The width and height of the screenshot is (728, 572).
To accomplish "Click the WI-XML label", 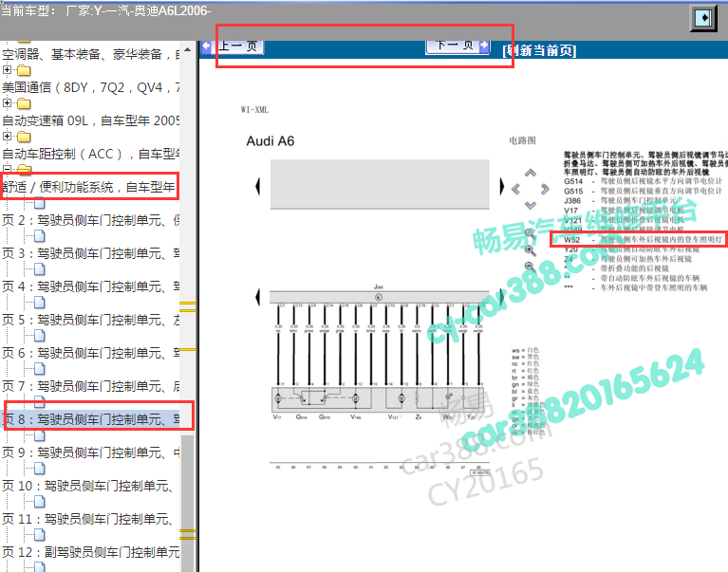I will [x=254, y=110].
